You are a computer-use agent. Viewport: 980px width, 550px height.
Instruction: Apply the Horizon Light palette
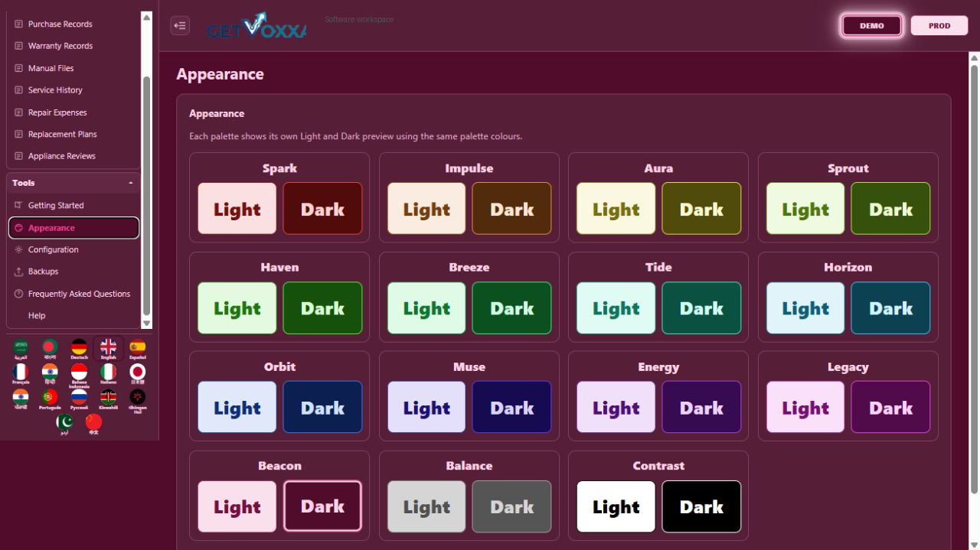coord(805,308)
